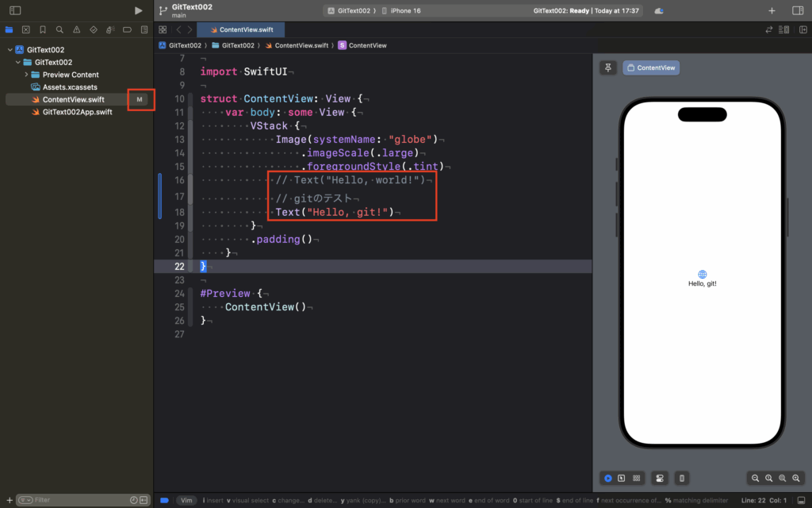Viewport: 812px width, 508px height.
Task: Enable code review changes arrows
Action: 769,29
